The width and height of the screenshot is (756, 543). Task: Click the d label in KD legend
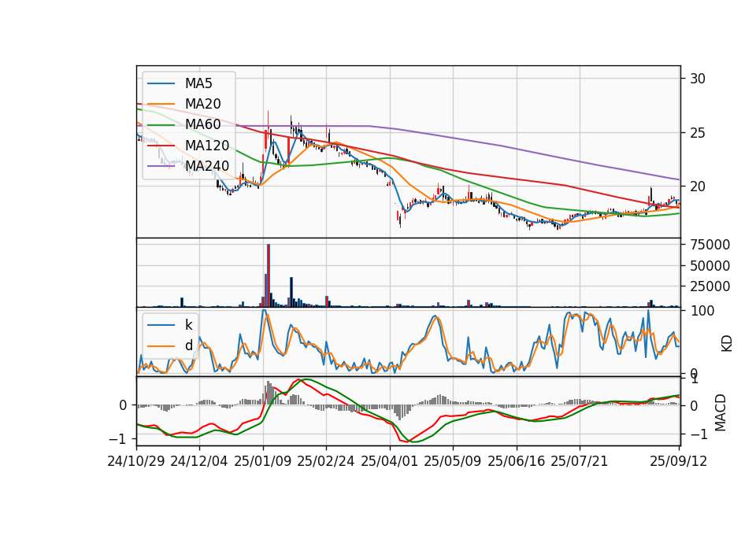pyautogui.click(x=188, y=345)
